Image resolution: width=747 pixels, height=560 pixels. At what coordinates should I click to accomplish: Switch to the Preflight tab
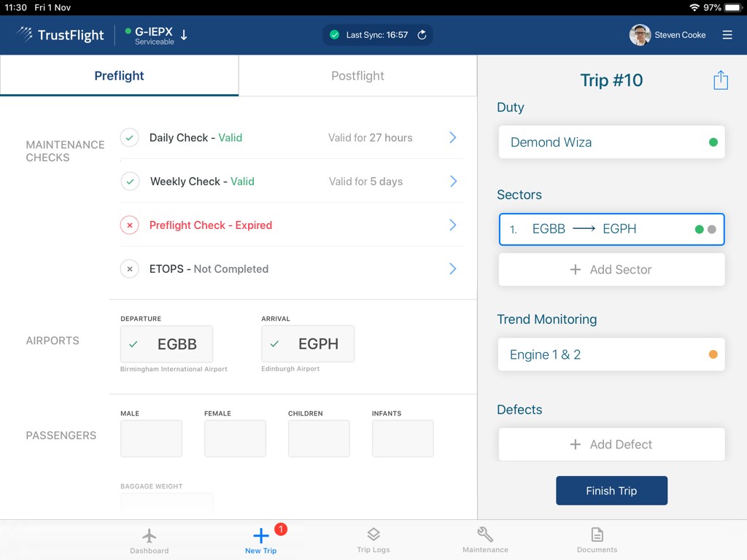(119, 76)
